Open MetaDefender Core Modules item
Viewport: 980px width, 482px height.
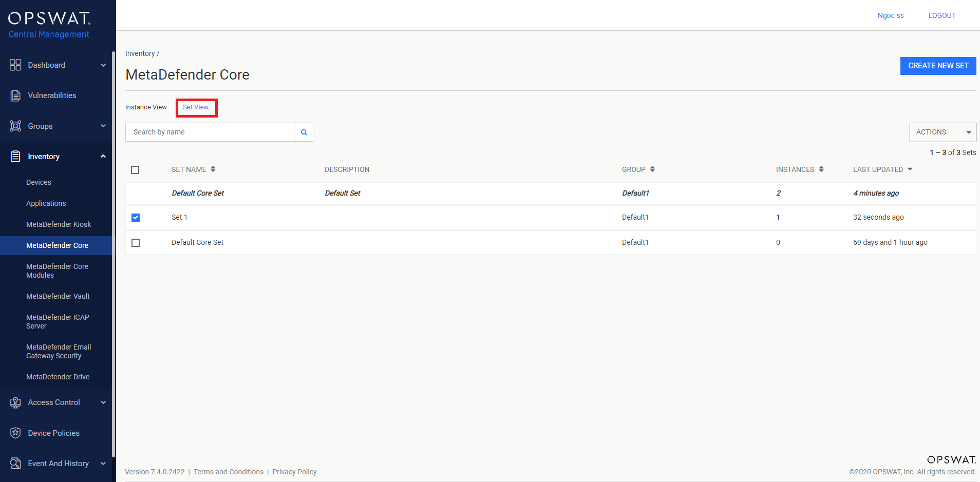tap(57, 271)
